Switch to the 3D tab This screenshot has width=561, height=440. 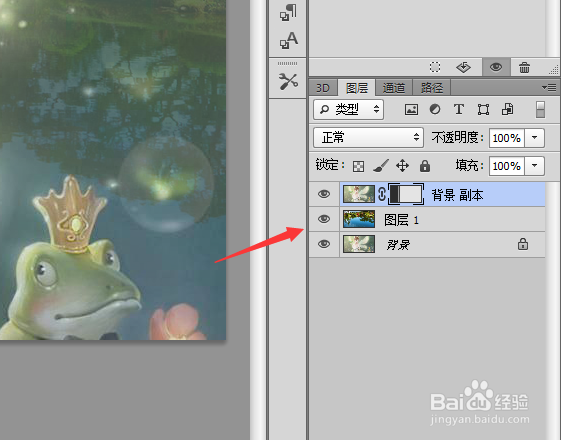[323, 88]
